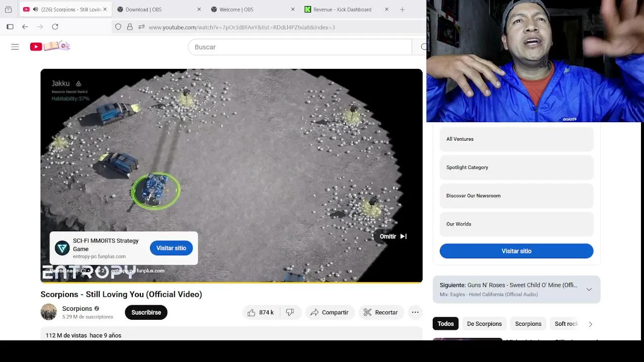This screenshot has width=644, height=362.
Task: Skip the ad with Omitir
Action: [x=393, y=236]
